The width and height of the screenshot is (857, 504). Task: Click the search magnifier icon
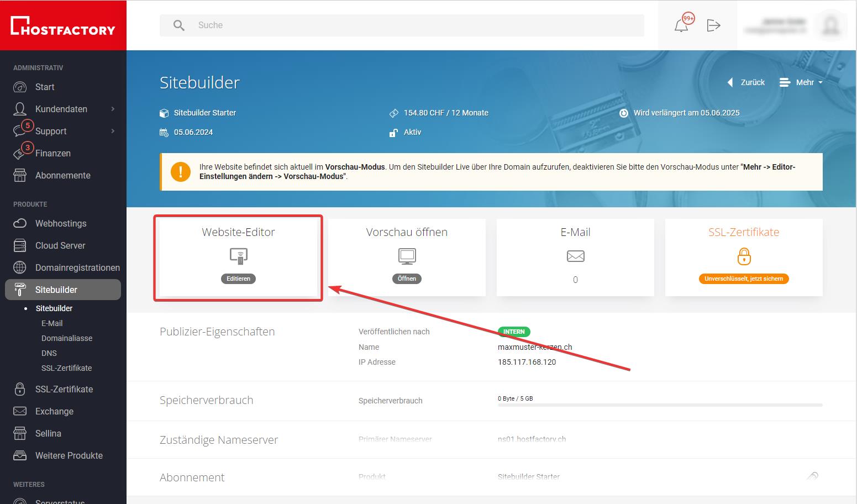coord(178,25)
